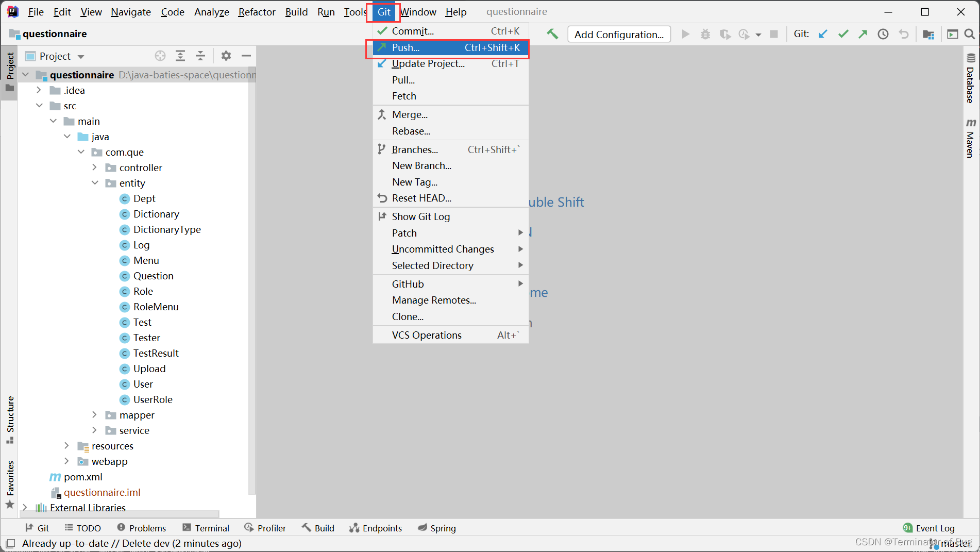This screenshot has height=552, width=980.
Task: Select the pom.xml file
Action: (x=76, y=477)
